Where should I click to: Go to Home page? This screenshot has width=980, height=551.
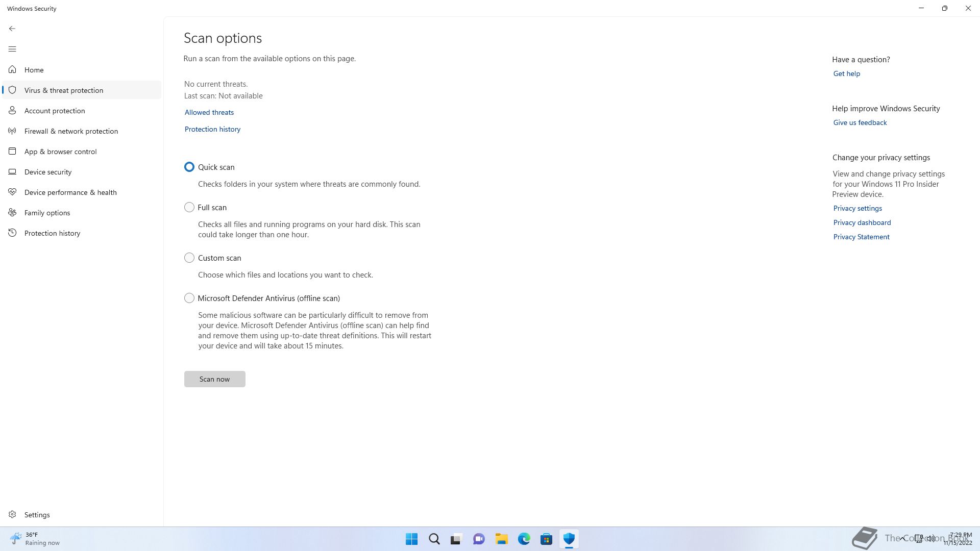coord(82,69)
